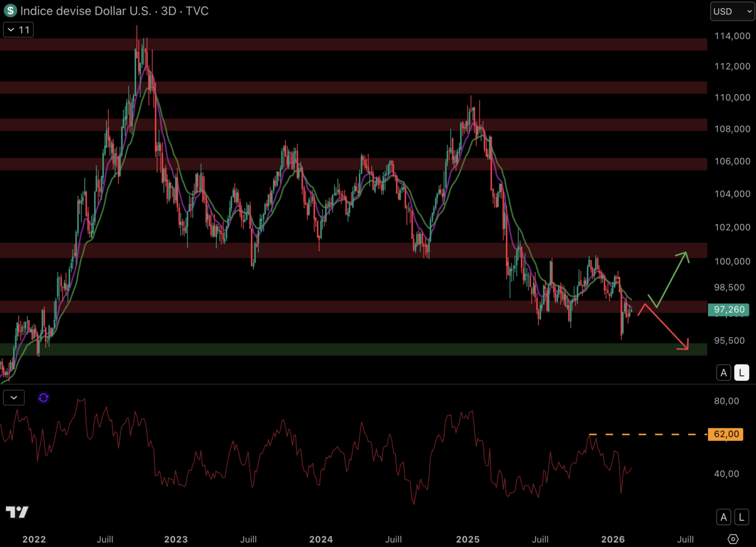Click the 2026 label on time axis
The image size is (756, 547).
(x=613, y=539)
